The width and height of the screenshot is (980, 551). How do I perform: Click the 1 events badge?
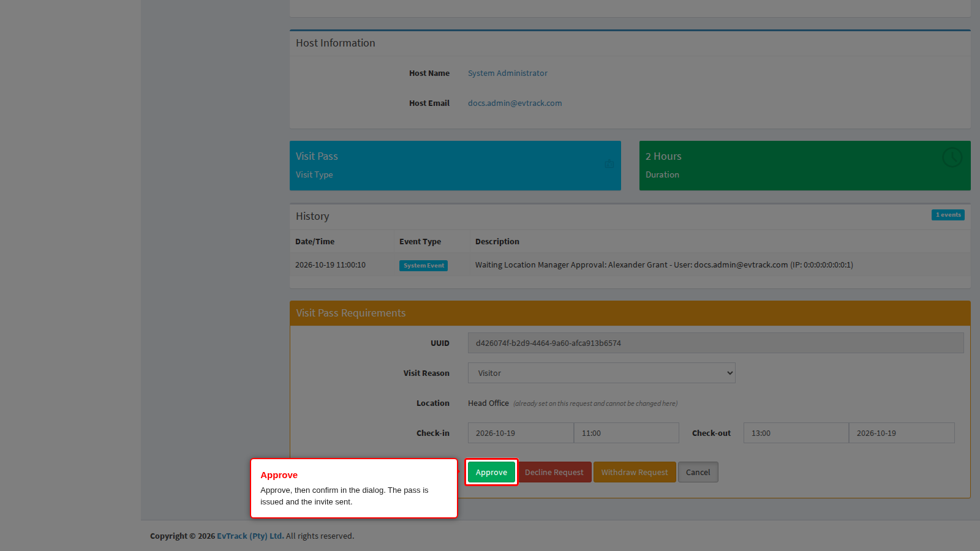(x=948, y=215)
